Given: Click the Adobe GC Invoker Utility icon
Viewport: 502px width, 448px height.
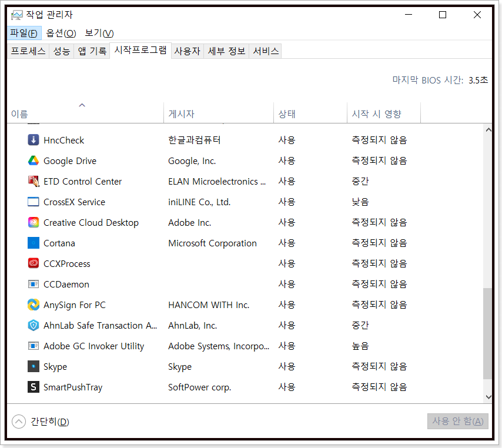Looking at the screenshot, I should (34, 346).
